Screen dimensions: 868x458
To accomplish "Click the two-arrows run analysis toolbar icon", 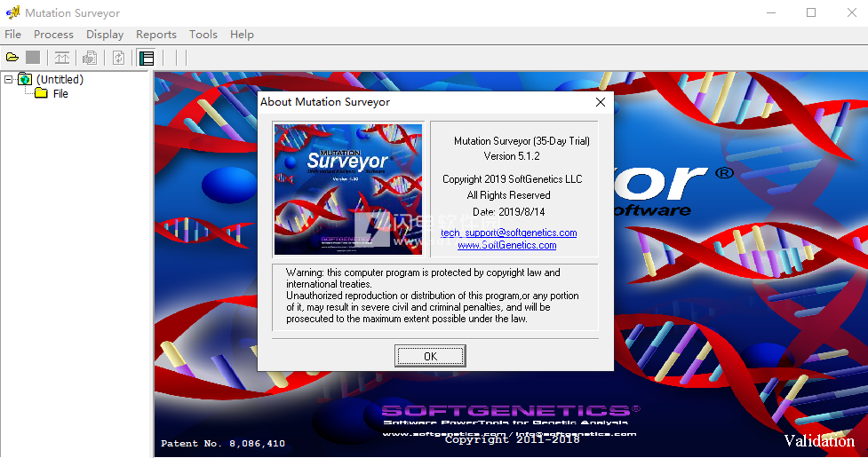I will (x=62, y=58).
